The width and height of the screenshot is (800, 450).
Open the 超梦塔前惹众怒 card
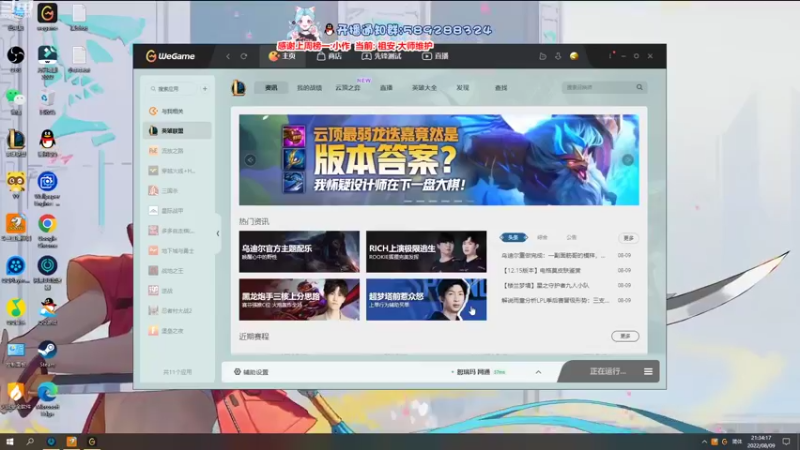point(426,299)
